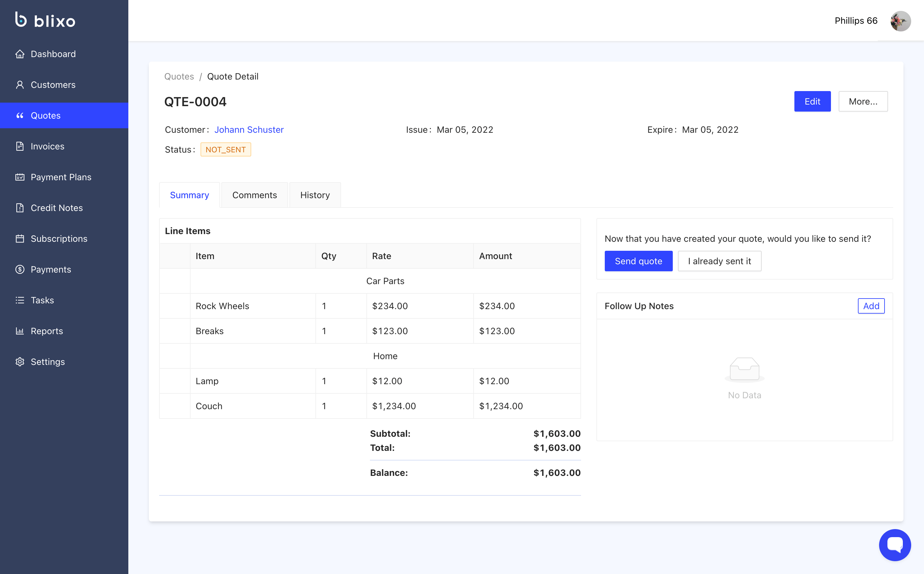This screenshot has width=924, height=574.
Task: Click the Reports bar chart icon
Action: [x=20, y=331]
